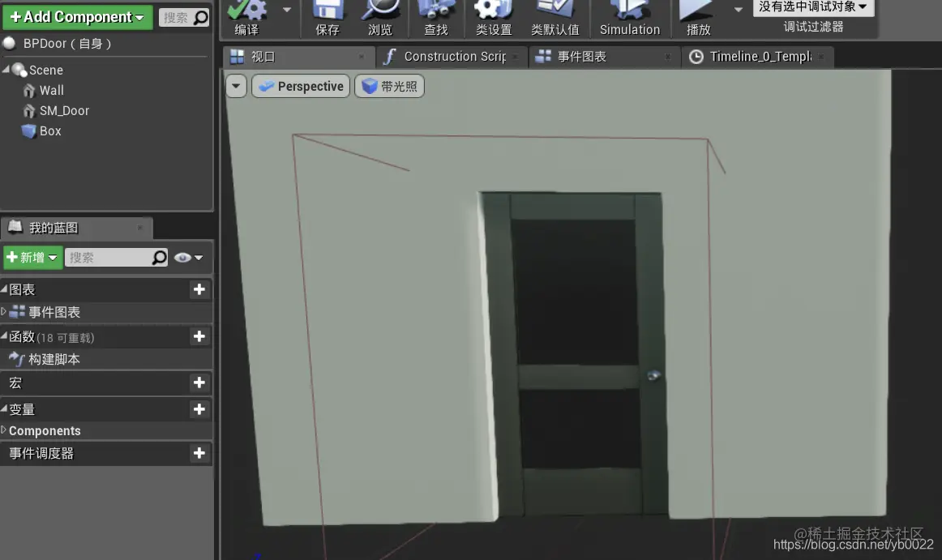Click the SM_Door static mesh icon
The width and height of the screenshot is (942, 560).
tap(29, 110)
